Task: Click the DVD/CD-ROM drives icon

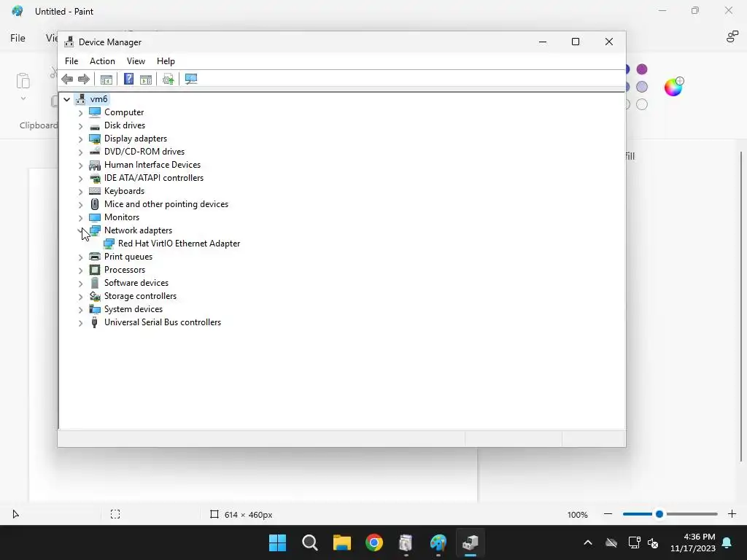Action: (95, 152)
